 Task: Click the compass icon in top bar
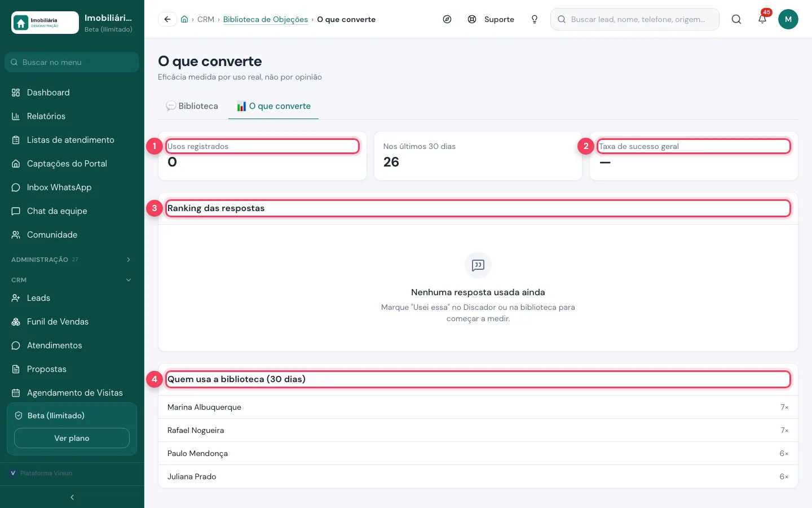(x=447, y=19)
